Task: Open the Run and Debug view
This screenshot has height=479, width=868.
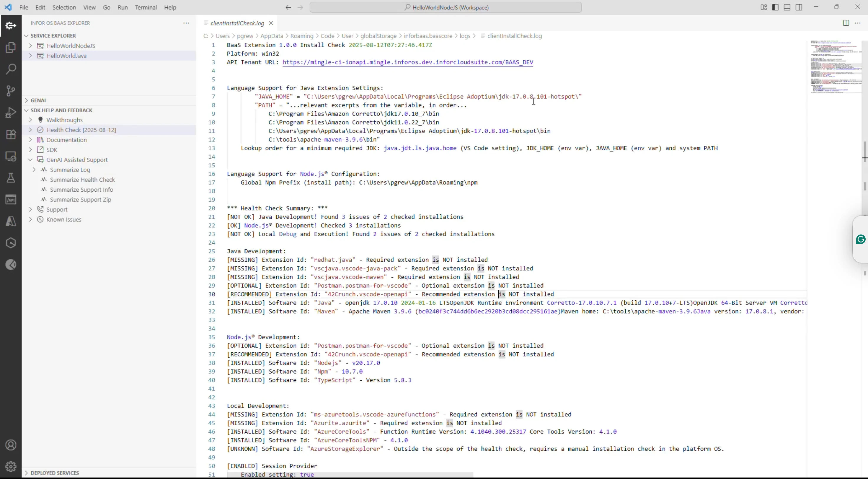Action: click(x=11, y=113)
